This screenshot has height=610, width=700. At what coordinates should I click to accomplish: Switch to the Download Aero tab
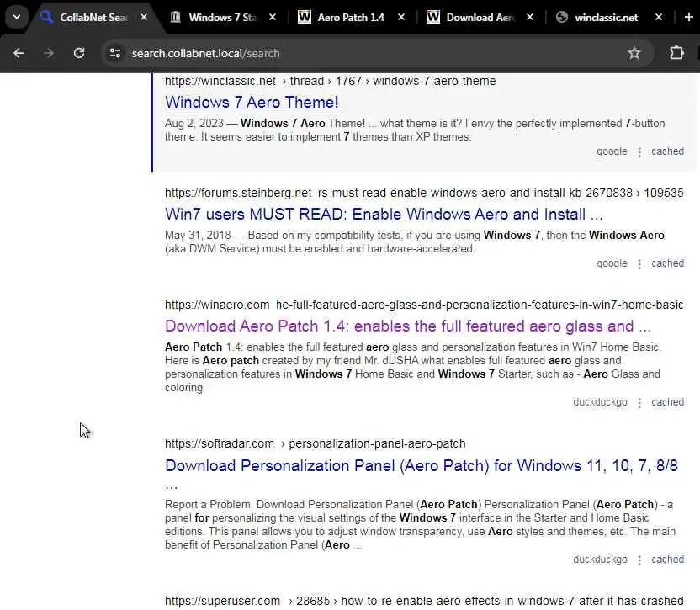point(480,18)
